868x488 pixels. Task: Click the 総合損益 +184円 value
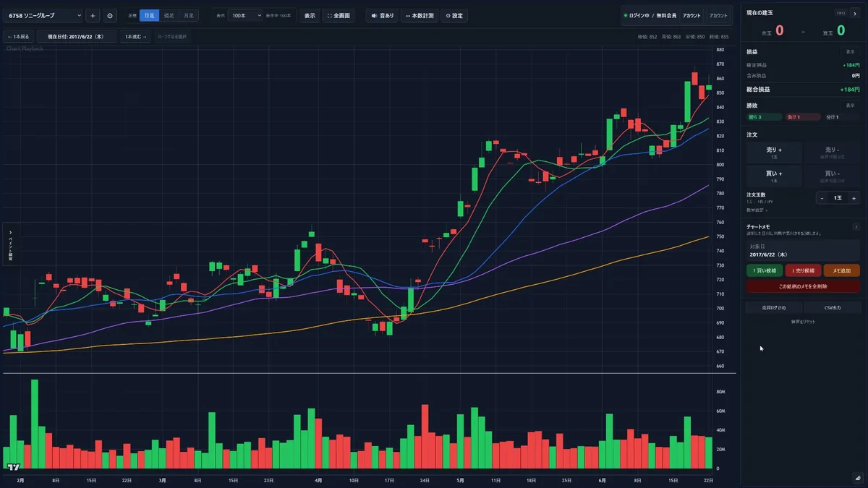850,90
